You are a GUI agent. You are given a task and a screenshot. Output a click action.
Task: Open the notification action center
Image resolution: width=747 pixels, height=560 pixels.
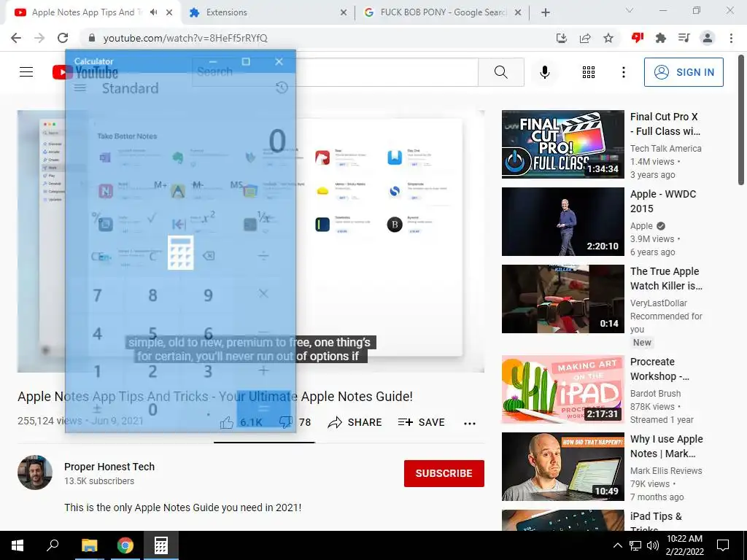(723, 545)
